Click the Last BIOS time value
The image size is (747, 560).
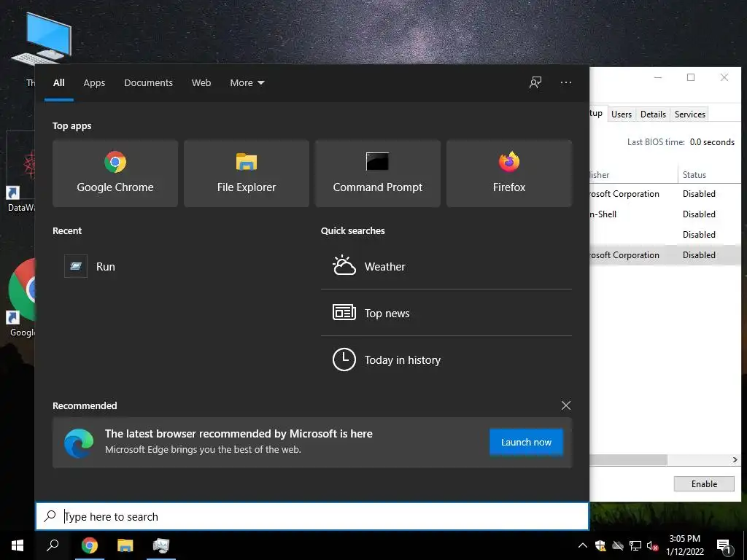tap(712, 142)
